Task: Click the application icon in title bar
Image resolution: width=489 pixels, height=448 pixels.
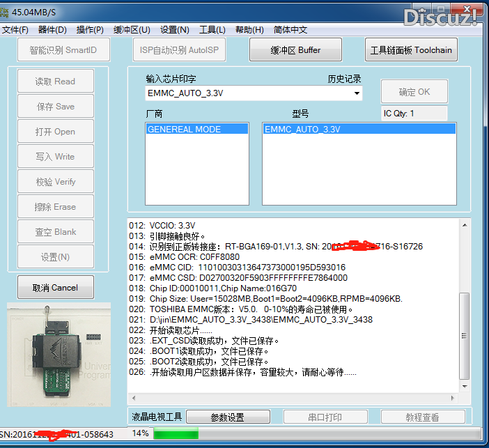Action: (x=6, y=13)
